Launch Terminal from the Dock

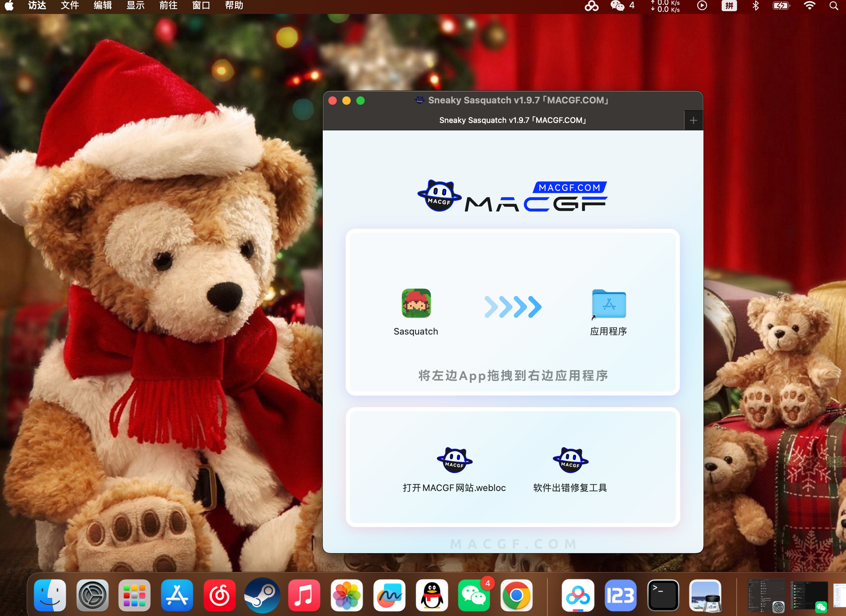coord(663,595)
